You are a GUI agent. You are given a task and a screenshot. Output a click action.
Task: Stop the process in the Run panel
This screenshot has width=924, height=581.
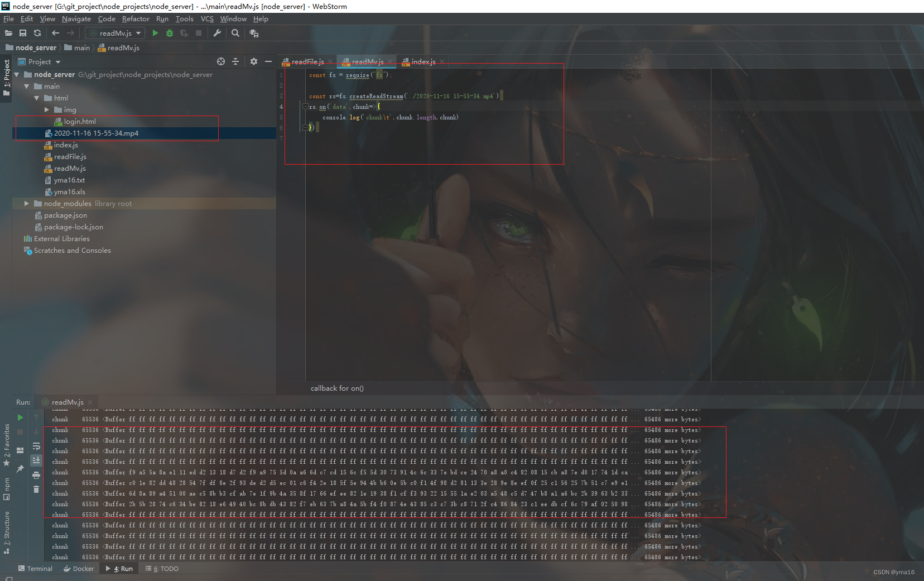click(x=20, y=432)
